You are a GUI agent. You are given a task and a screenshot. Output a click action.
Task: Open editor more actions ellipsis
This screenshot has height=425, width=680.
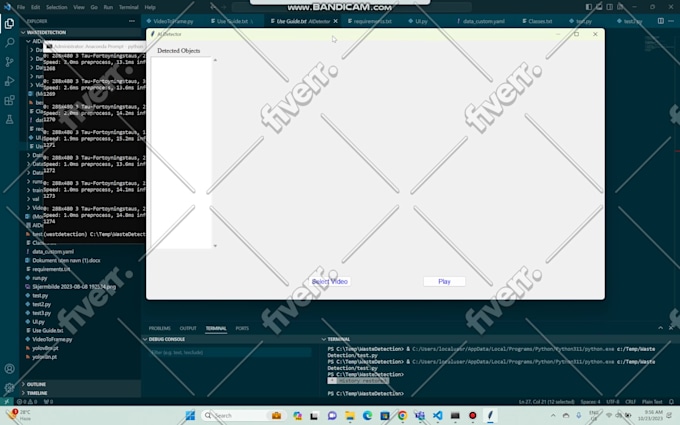(671, 21)
